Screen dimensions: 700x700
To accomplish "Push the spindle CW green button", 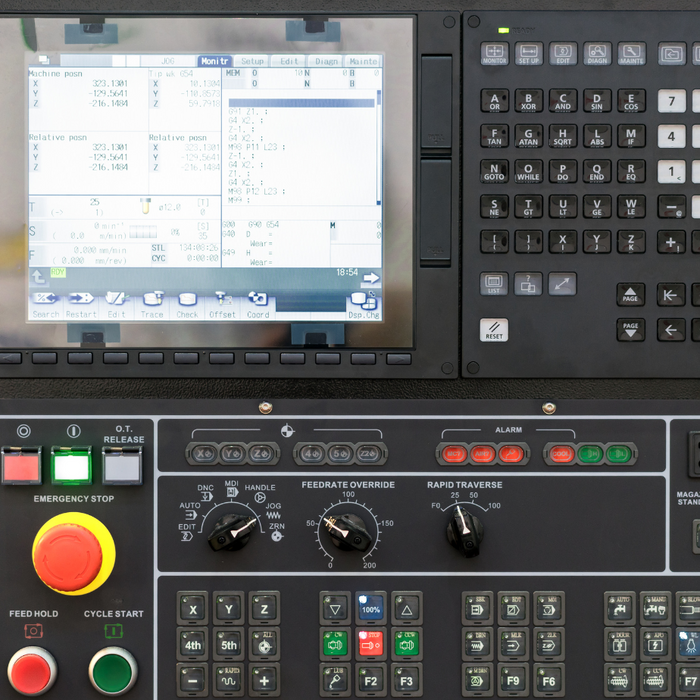I will click(x=335, y=643).
